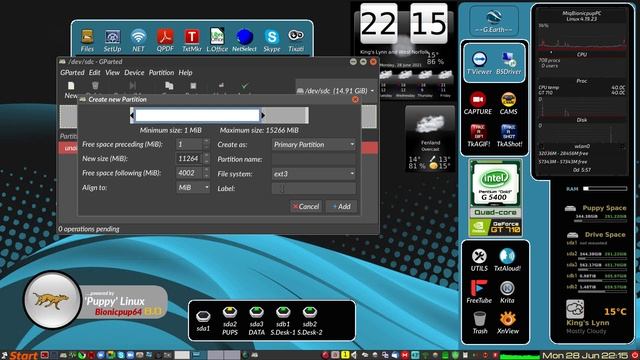
Task: Open the Align to MiB dropdown
Action: click(x=193, y=187)
